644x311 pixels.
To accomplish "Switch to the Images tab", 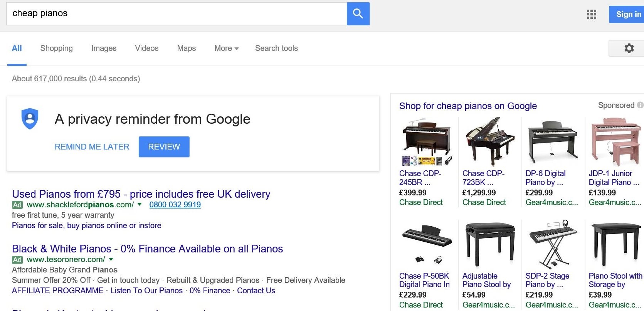I will coord(104,48).
